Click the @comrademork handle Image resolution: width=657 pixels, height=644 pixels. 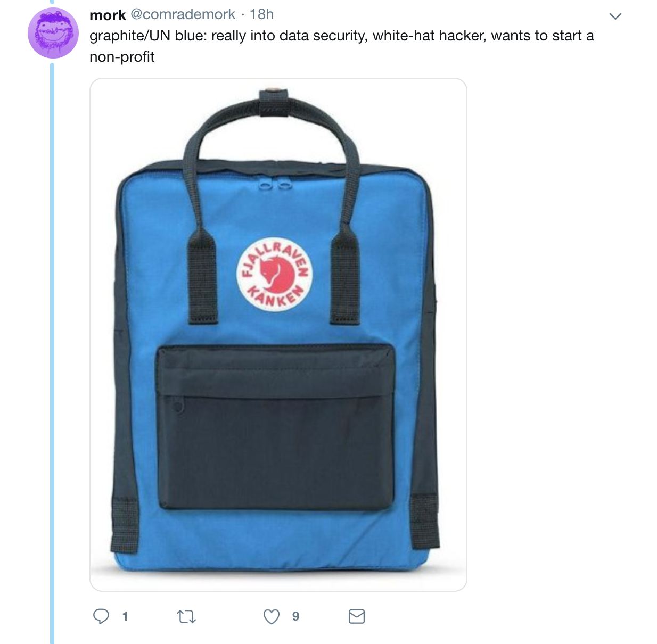click(x=183, y=14)
